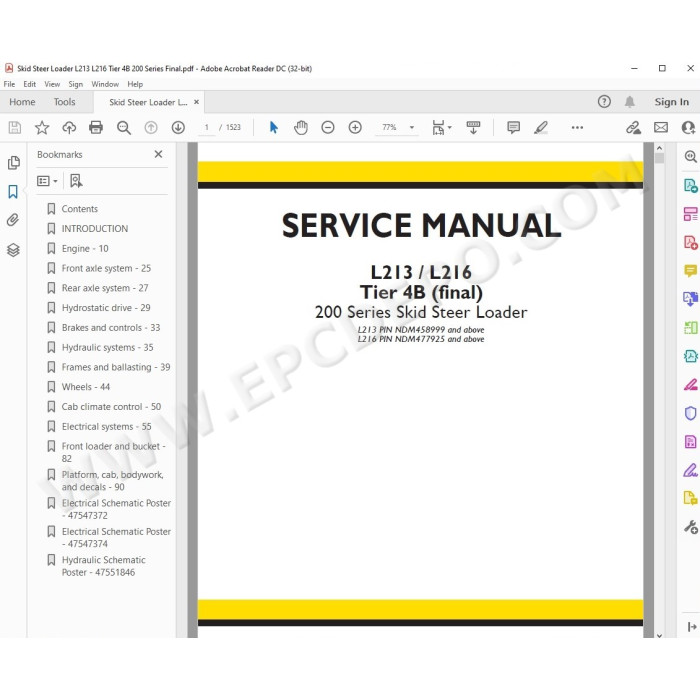This screenshot has width=700, height=700.
Task: Open the Edit menu
Action: tap(29, 84)
